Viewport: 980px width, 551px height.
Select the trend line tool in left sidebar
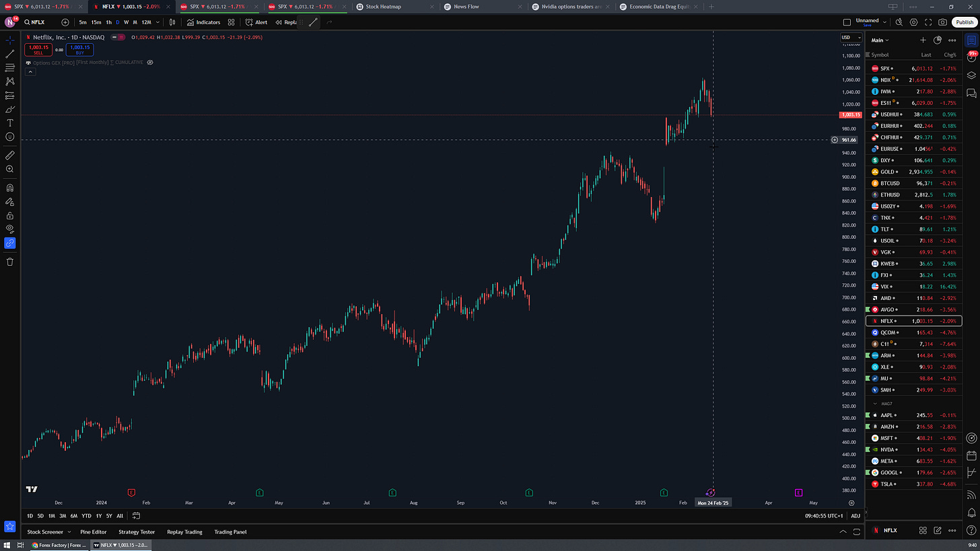point(10,54)
